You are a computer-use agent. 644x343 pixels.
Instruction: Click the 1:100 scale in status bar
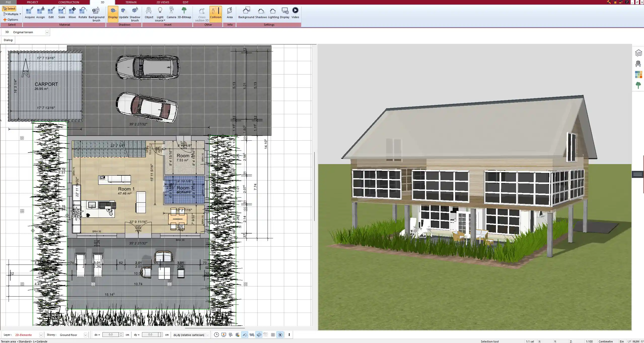tap(589, 341)
